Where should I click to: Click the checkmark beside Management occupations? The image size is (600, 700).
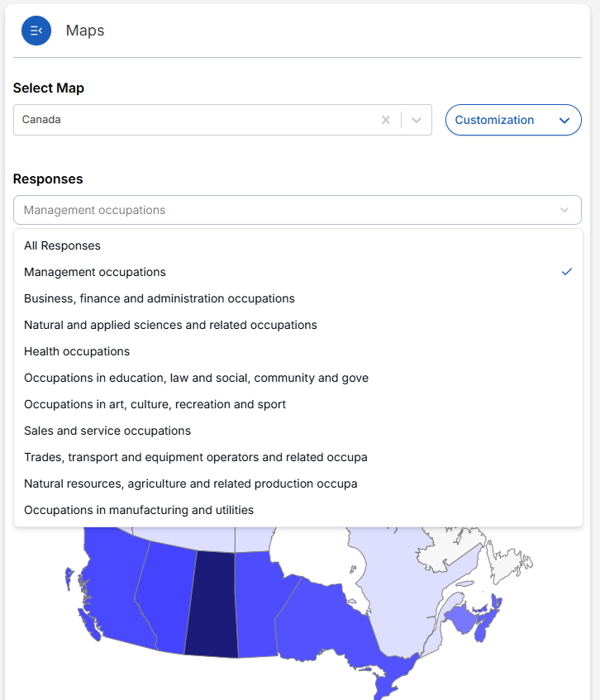click(x=567, y=271)
